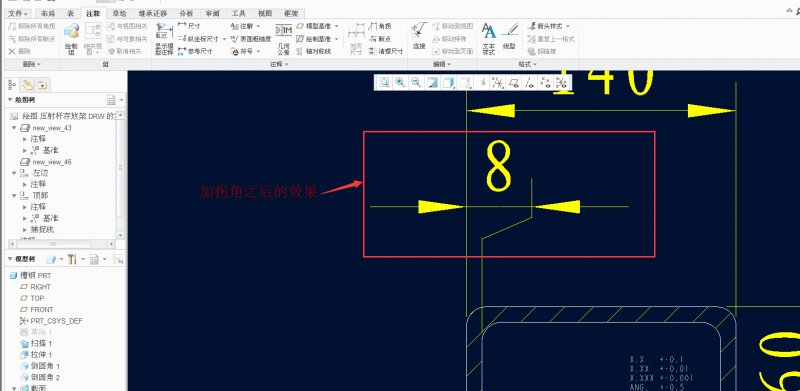Select the 显示模型注释 tool
Viewport: 800px width, 391px height.
pyautogui.click(x=164, y=39)
